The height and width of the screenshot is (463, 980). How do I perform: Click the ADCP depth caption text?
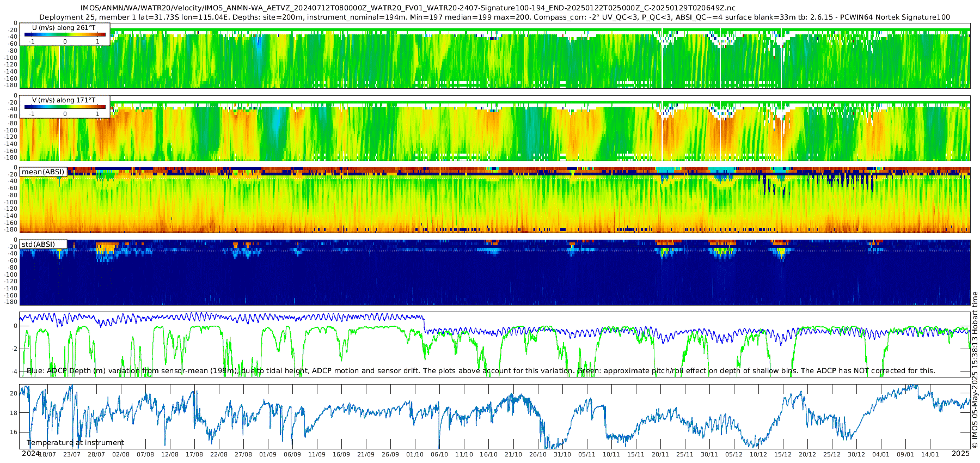481,370
